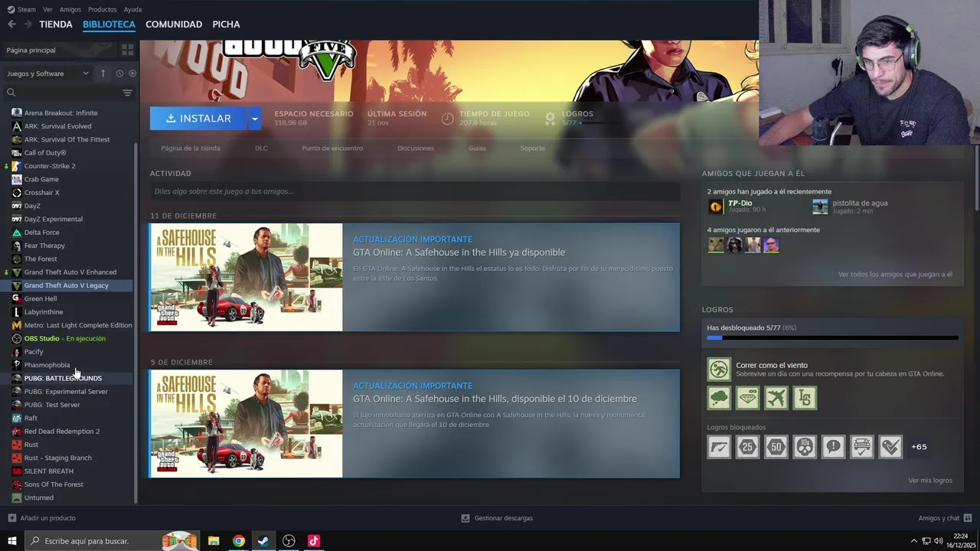Open the Productos menu
The width and height of the screenshot is (980, 551).
point(102,9)
